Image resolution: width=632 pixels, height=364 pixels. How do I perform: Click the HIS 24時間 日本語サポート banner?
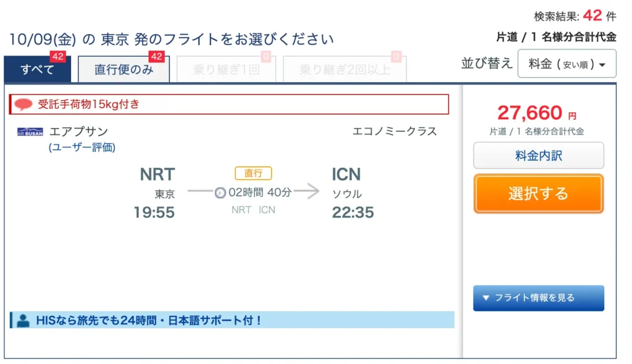(x=232, y=320)
